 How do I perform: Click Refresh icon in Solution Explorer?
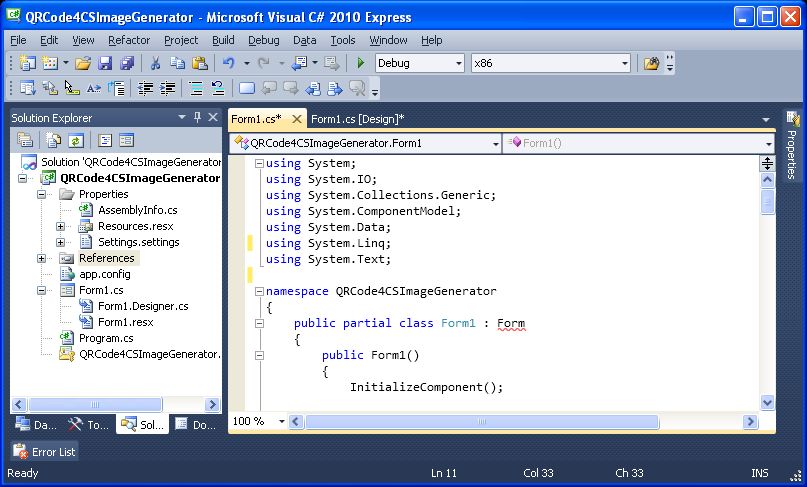[75, 140]
